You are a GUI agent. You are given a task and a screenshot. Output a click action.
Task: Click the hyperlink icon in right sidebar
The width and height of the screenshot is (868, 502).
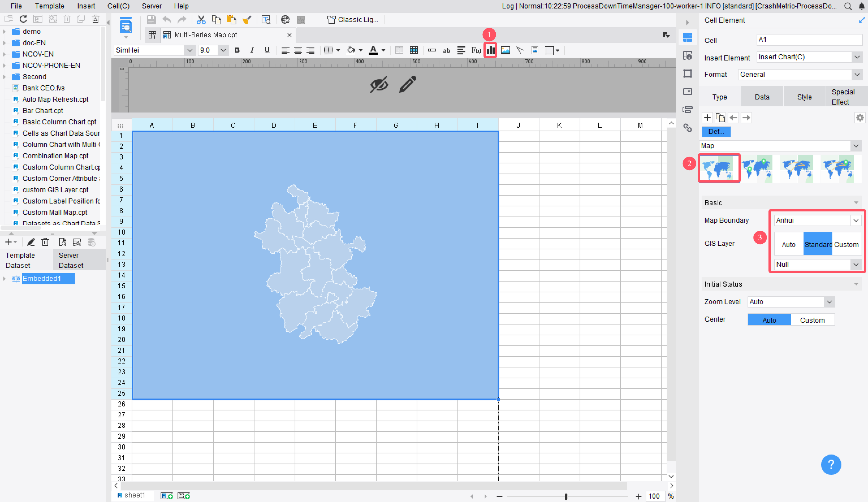[687, 128]
